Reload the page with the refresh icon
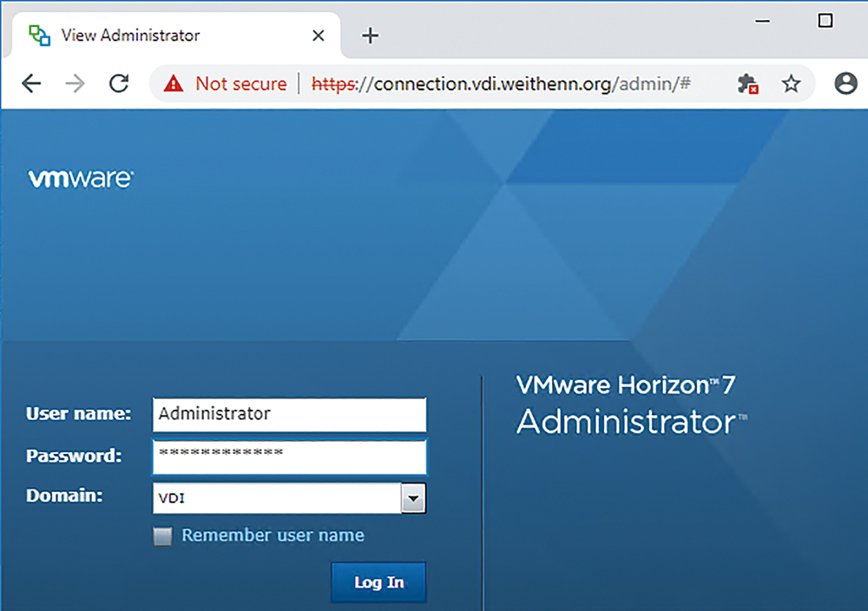Viewport: 868px width, 611px height. (118, 83)
